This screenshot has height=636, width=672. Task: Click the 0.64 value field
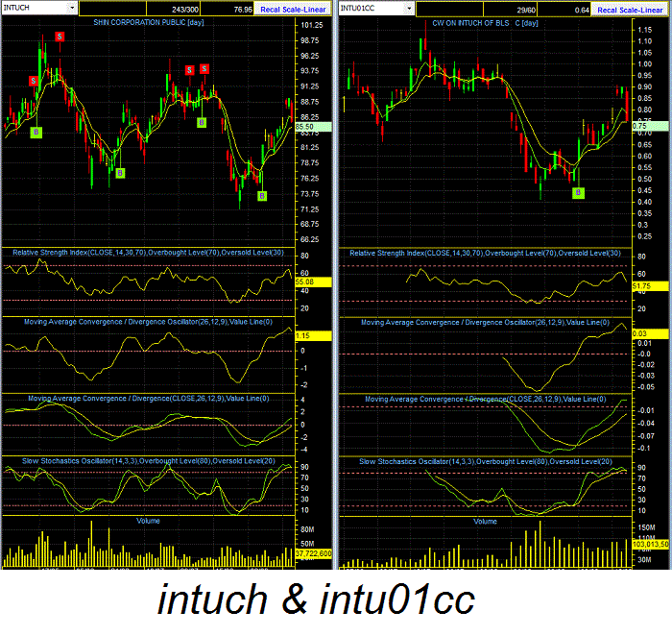(x=564, y=10)
